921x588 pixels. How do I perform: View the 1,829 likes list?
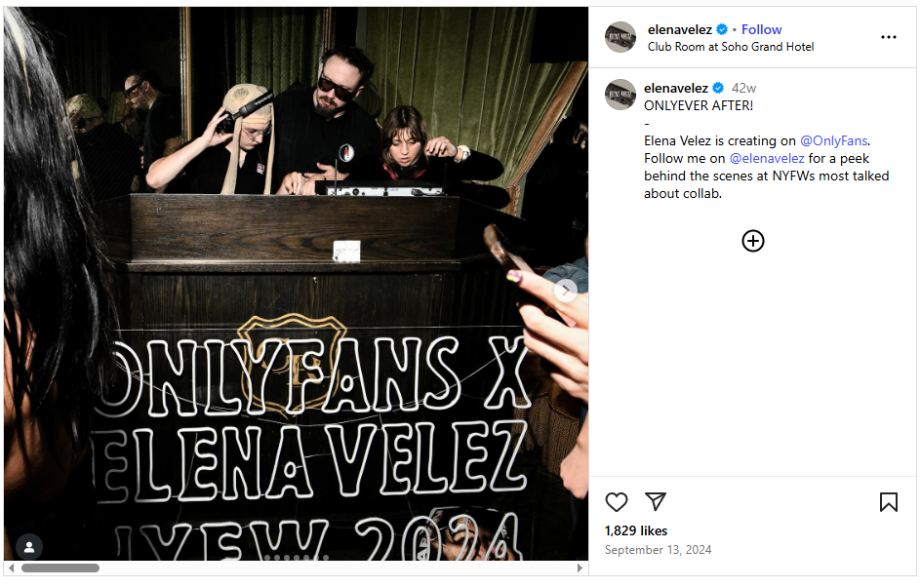coord(635,530)
